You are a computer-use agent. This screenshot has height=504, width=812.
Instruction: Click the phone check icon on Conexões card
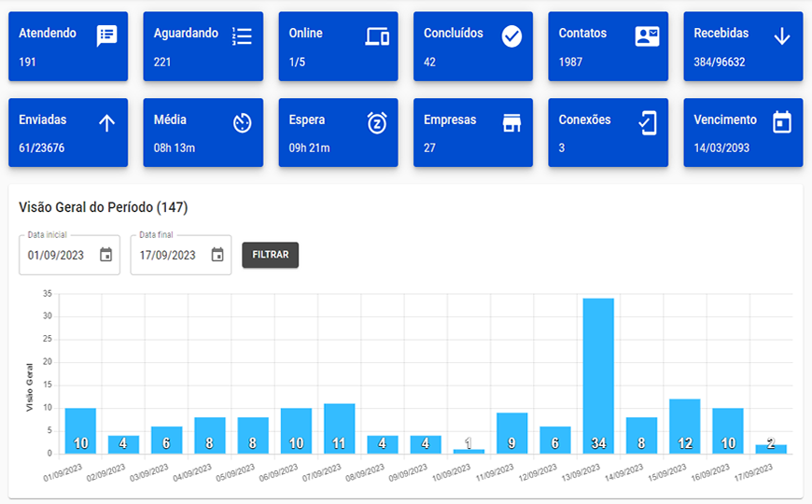click(647, 123)
